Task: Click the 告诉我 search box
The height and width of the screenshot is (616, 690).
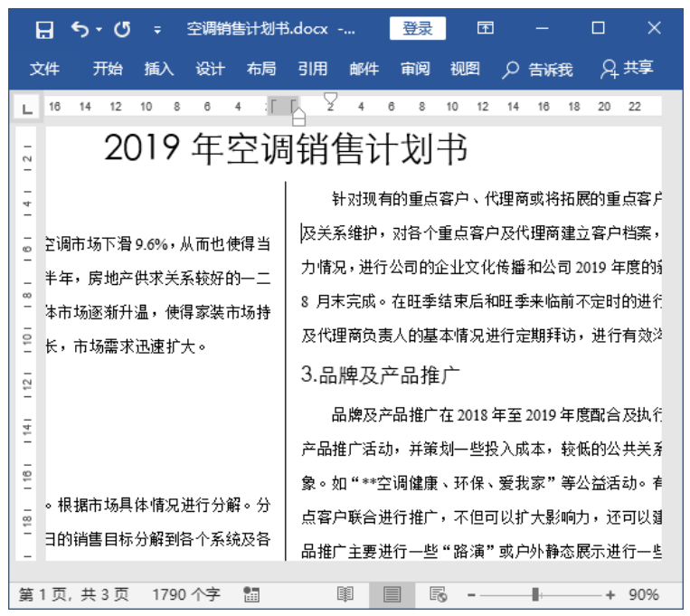Action: 538,69
